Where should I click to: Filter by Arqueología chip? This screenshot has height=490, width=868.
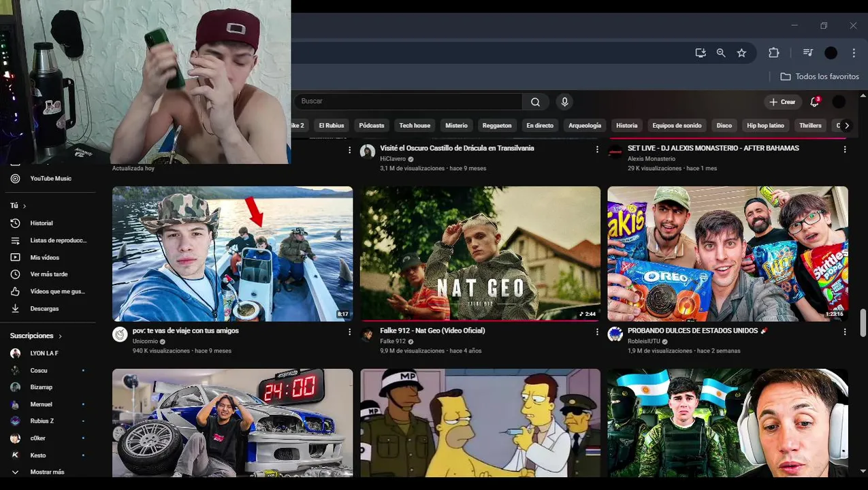click(585, 125)
